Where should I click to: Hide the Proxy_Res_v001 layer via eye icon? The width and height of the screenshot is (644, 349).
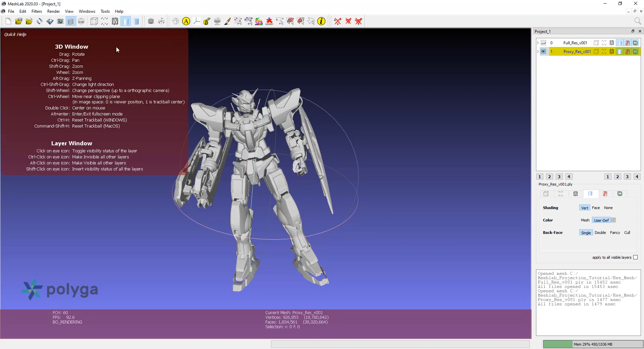tap(543, 52)
